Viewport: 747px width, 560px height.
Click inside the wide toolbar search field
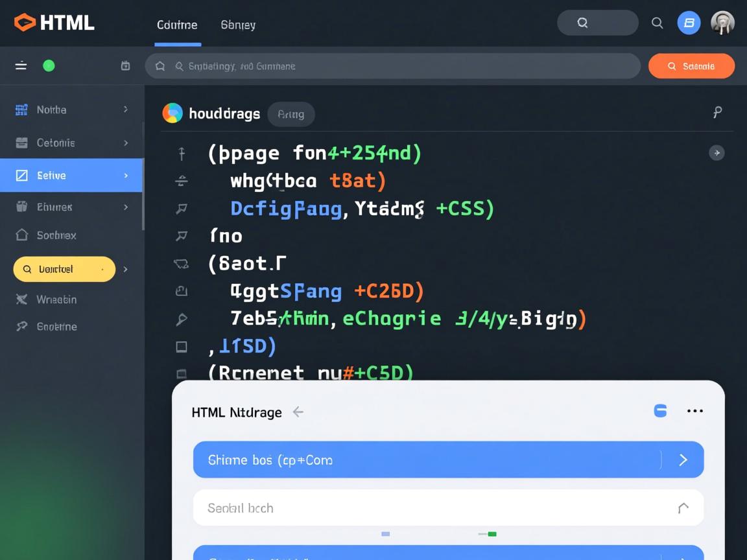pyautogui.click(x=402, y=66)
